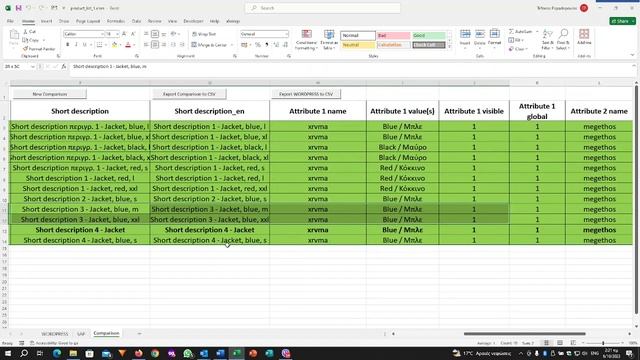The height and width of the screenshot is (360, 640).
Task: Click the Clear button in Editing
Action: click(x=517, y=49)
